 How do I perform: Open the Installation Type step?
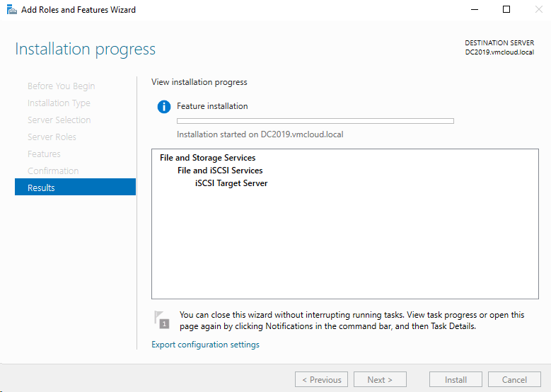coord(59,103)
